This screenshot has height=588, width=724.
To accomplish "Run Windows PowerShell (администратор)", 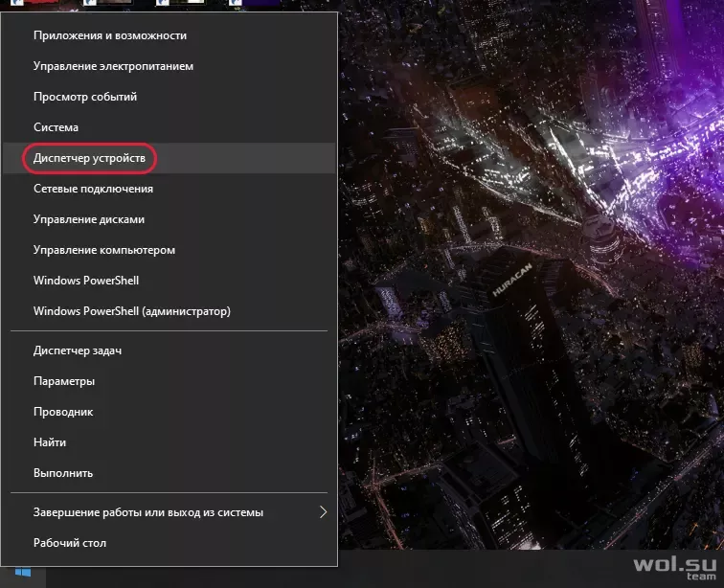I will pyautogui.click(x=169, y=311).
